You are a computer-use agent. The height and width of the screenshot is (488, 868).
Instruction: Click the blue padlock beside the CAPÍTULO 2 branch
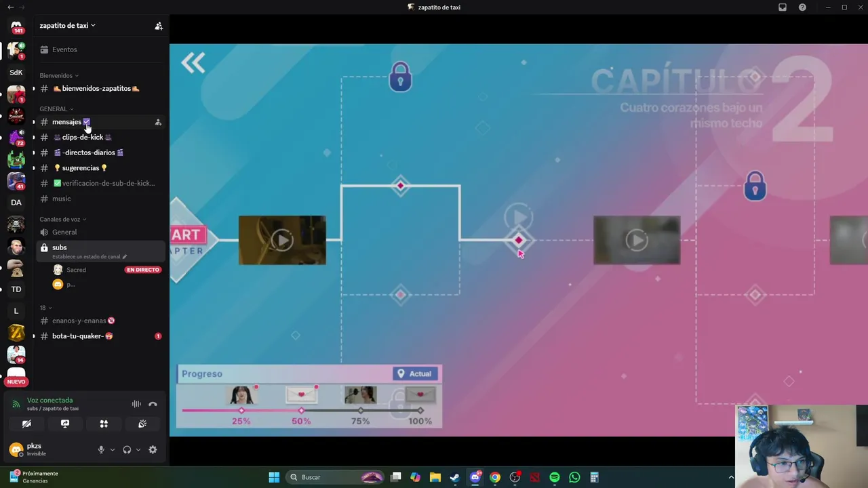pyautogui.click(x=755, y=185)
